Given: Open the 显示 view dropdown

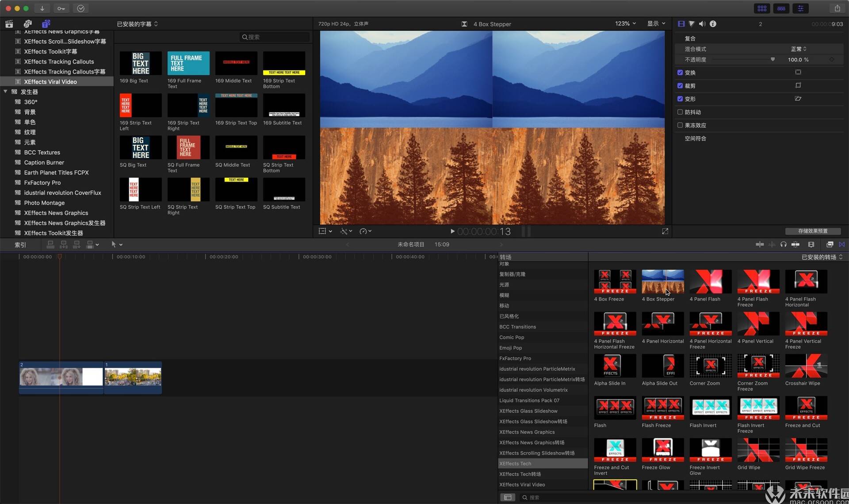Looking at the screenshot, I should pos(656,23).
